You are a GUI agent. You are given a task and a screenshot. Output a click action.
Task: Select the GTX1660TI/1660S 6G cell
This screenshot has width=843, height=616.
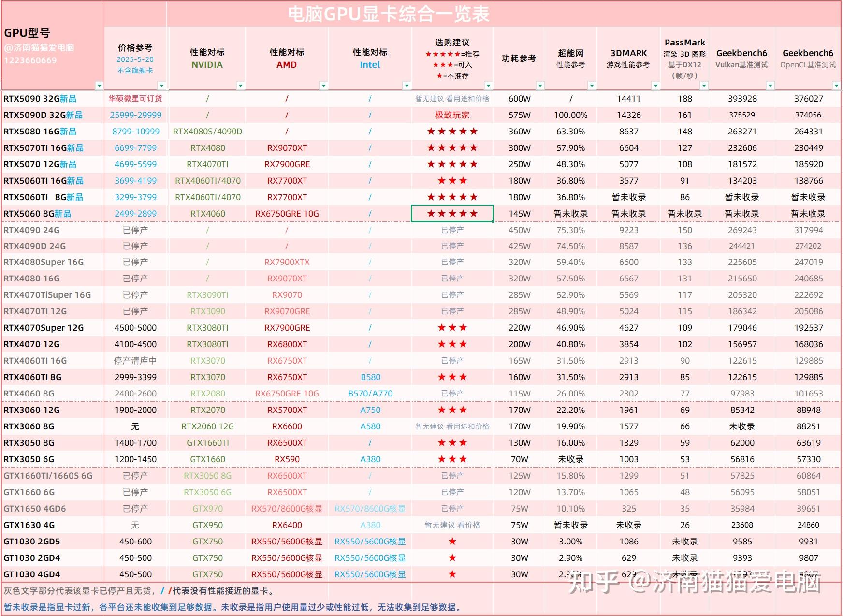(53, 476)
